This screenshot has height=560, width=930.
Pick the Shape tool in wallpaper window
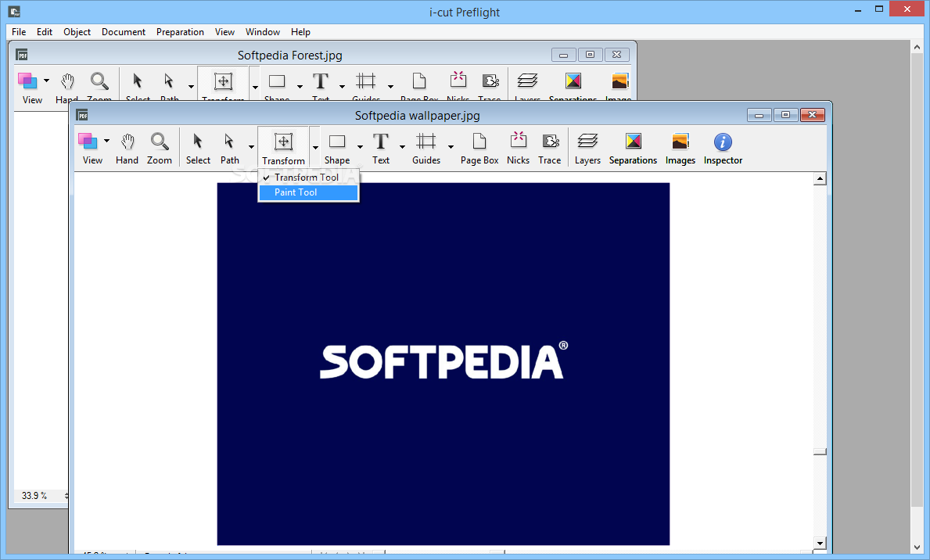tap(337, 149)
